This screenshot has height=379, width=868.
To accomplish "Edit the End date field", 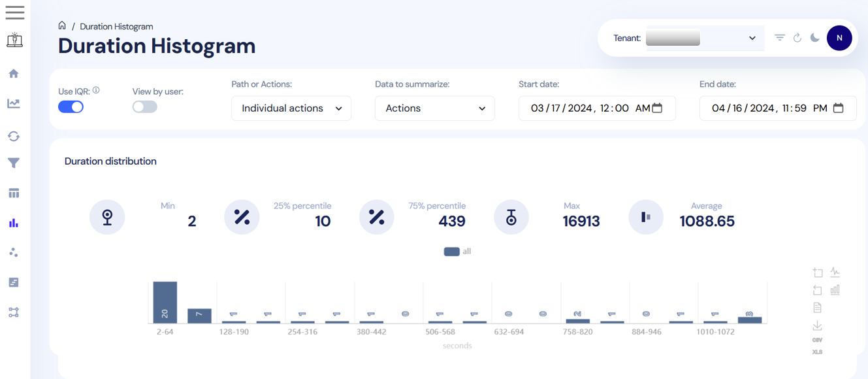I will click(778, 108).
